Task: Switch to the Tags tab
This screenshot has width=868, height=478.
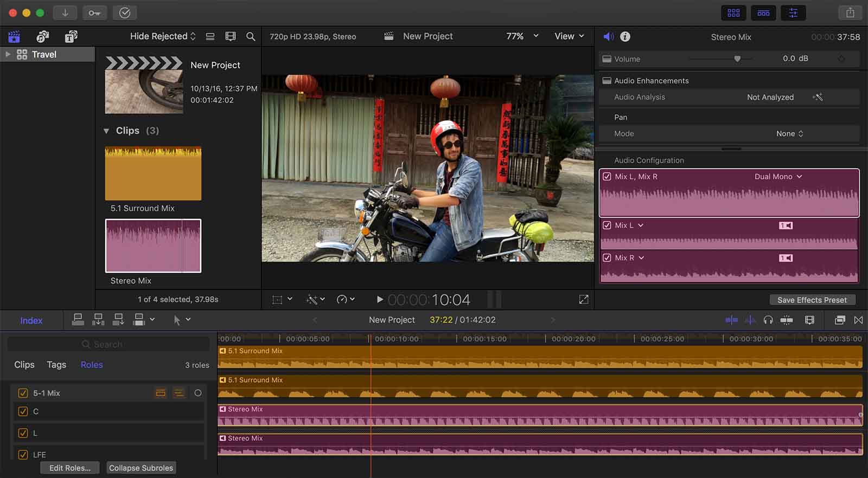Action: pos(56,365)
